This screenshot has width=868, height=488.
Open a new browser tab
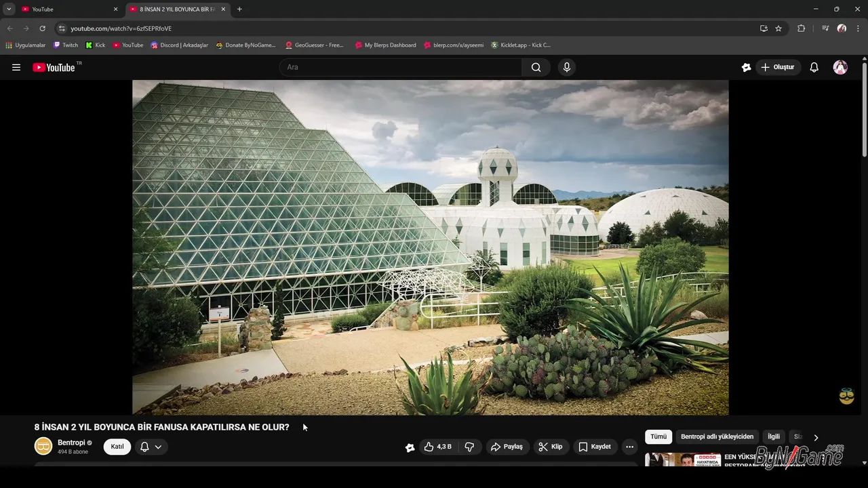tap(239, 9)
